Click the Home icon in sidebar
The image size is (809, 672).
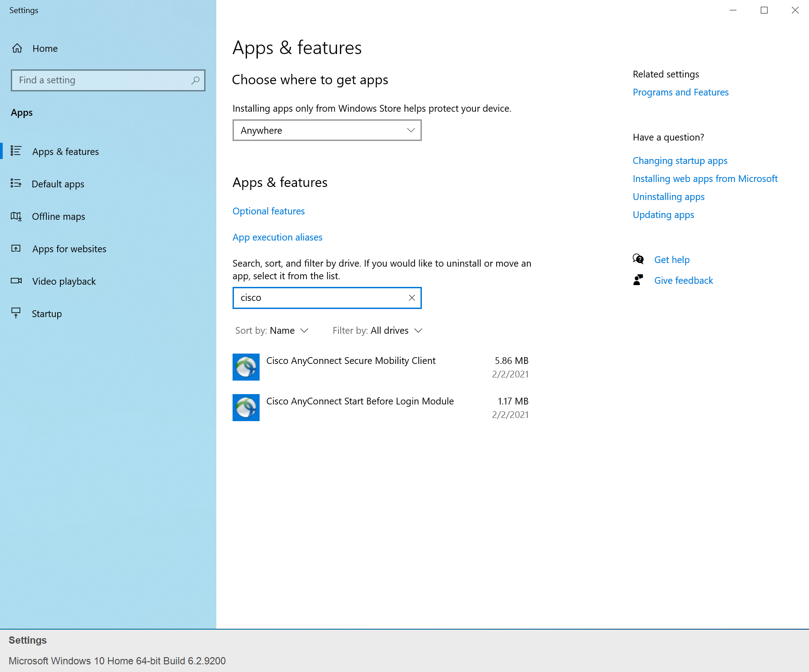tap(17, 48)
